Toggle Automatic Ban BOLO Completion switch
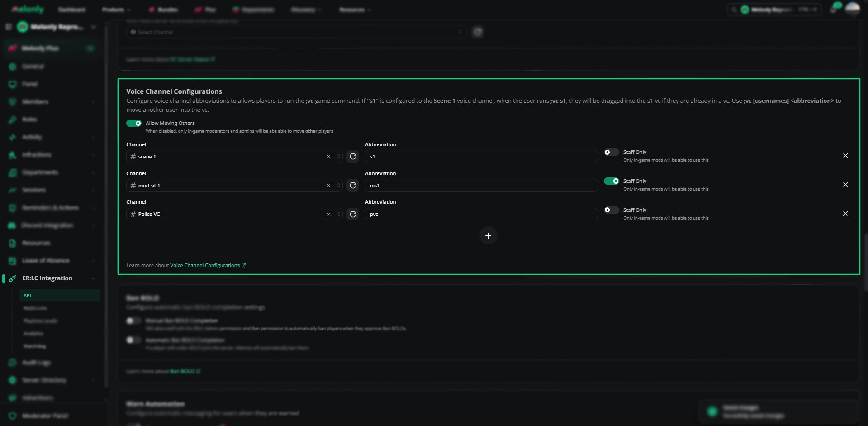The height and width of the screenshot is (426, 868). (133, 340)
